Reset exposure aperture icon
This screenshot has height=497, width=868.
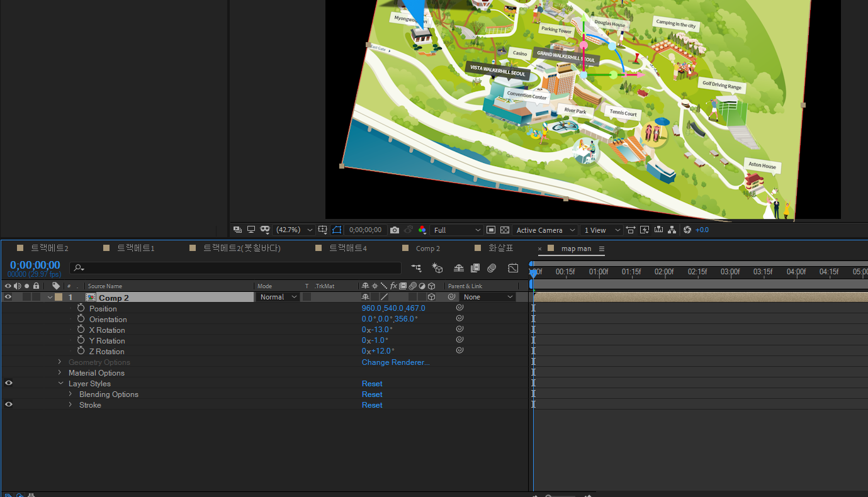click(687, 230)
